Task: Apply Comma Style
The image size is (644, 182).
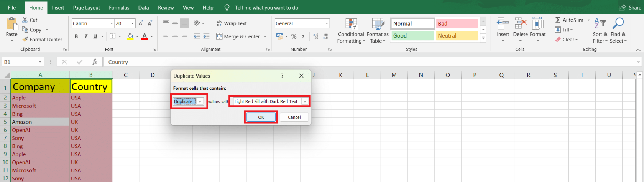Action: [x=303, y=36]
